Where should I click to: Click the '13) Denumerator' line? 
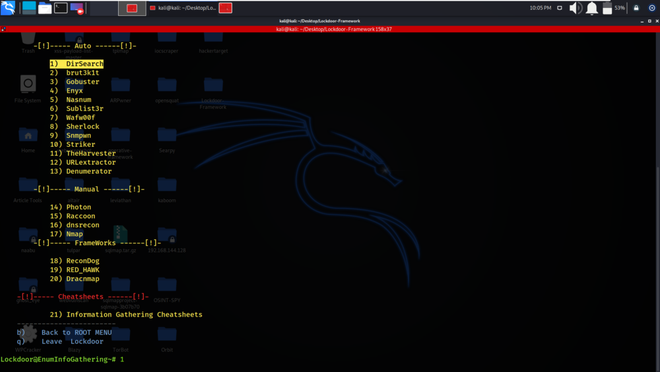click(x=81, y=171)
